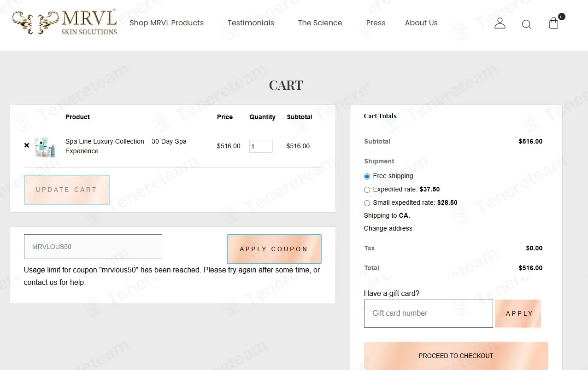The height and width of the screenshot is (370, 588).
Task: Click the 'Have a gift card?' label
Action: coord(392,293)
